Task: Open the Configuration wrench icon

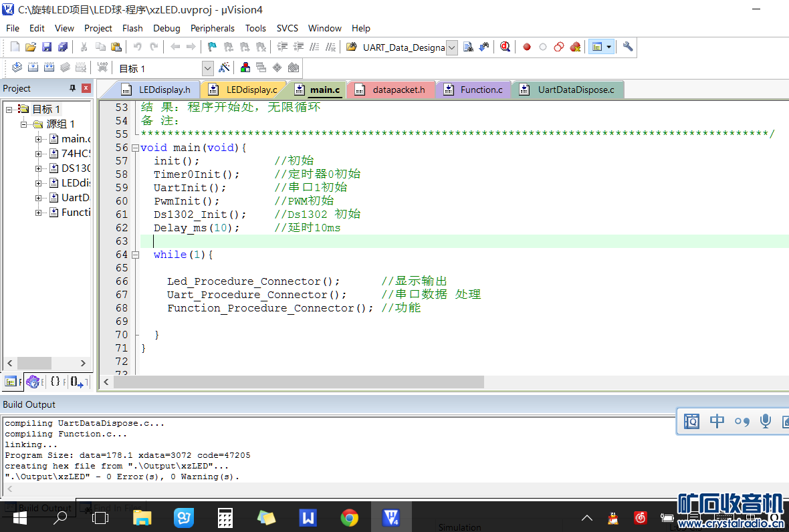Action: [x=627, y=47]
